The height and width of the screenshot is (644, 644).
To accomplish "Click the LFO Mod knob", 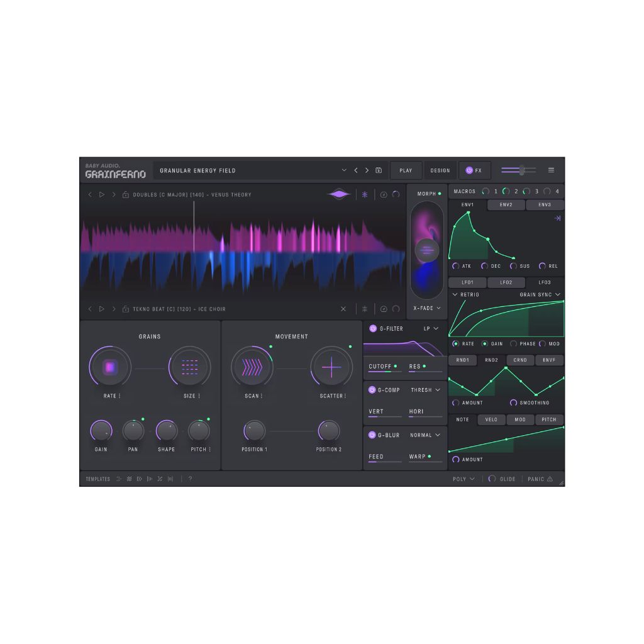I will 543,344.
